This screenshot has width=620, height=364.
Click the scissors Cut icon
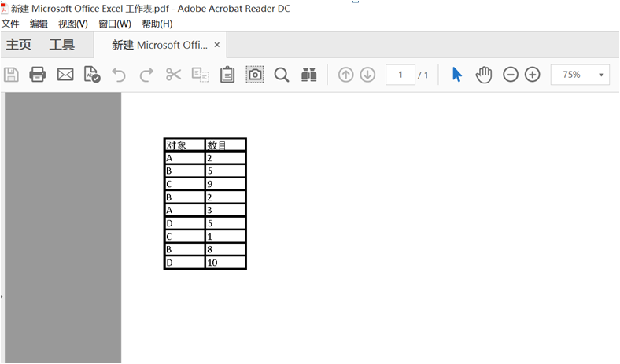[x=173, y=75]
